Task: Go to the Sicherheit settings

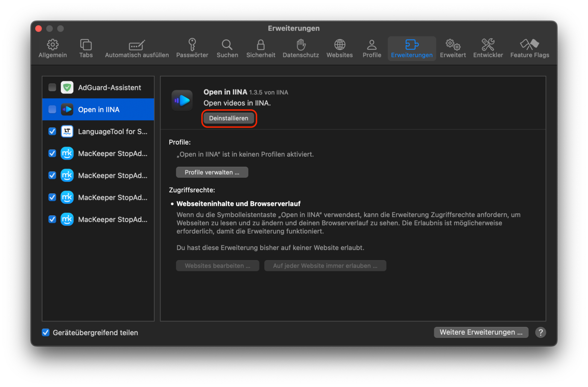Action: tap(261, 48)
